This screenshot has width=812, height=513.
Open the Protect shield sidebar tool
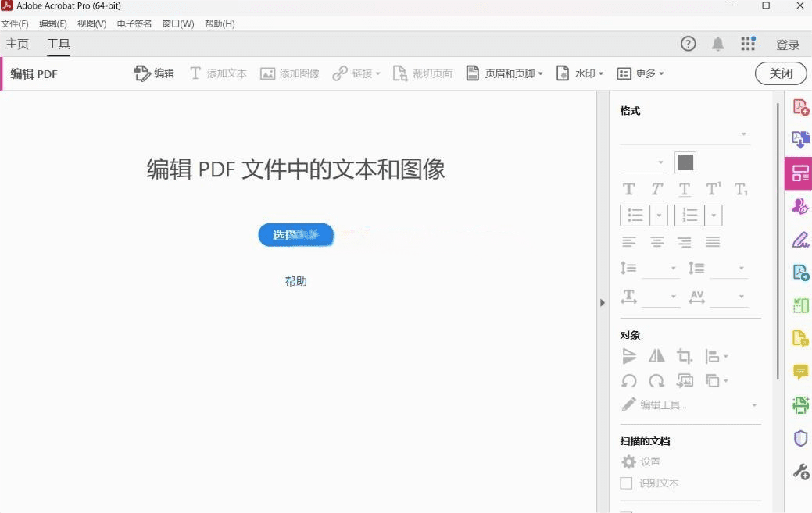coord(800,439)
